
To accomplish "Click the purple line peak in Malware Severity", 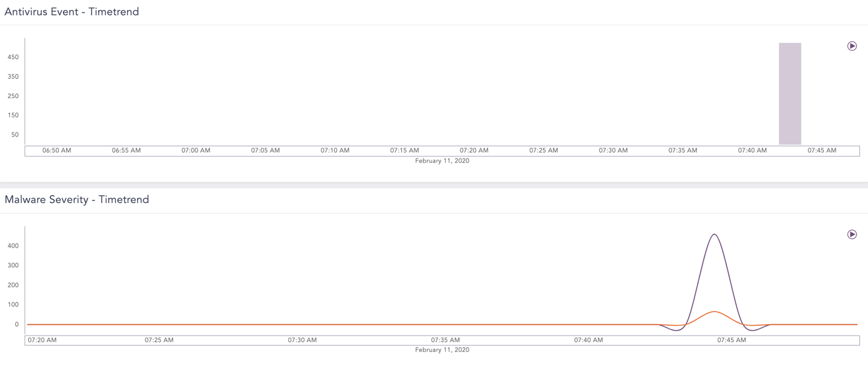I will tap(714, 234).
